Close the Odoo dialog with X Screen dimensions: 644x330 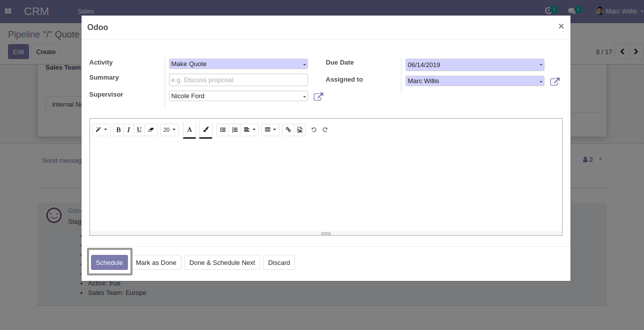[561, 27]
